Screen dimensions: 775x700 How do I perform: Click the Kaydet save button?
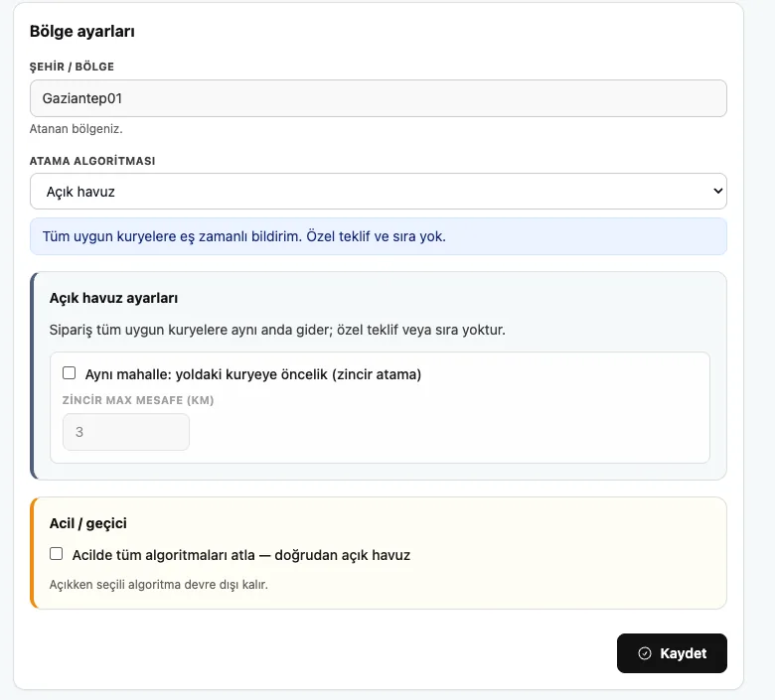672,653
